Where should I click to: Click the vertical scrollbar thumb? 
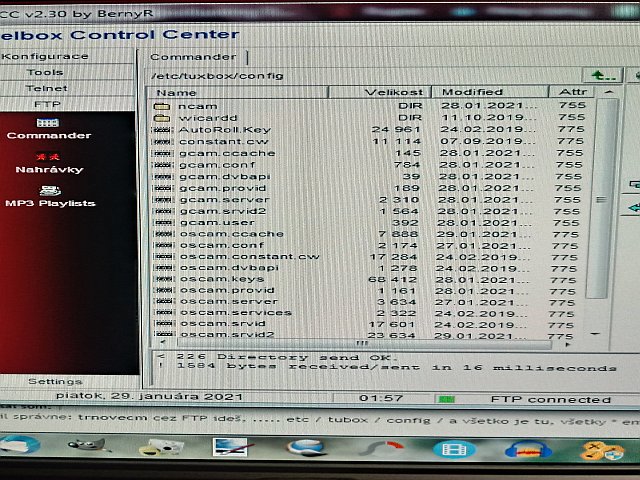[x=601, y=199]
